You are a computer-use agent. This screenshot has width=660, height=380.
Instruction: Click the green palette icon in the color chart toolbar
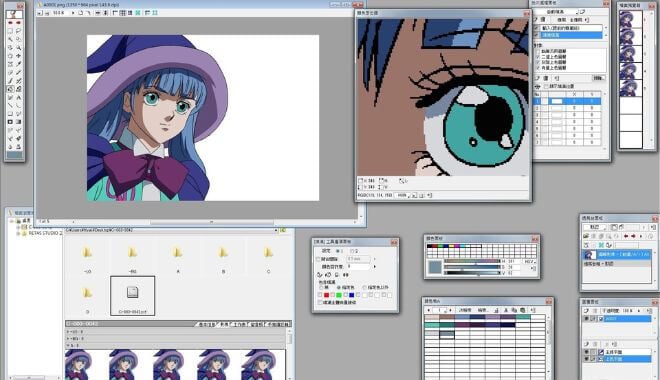[x=522, y=310]
